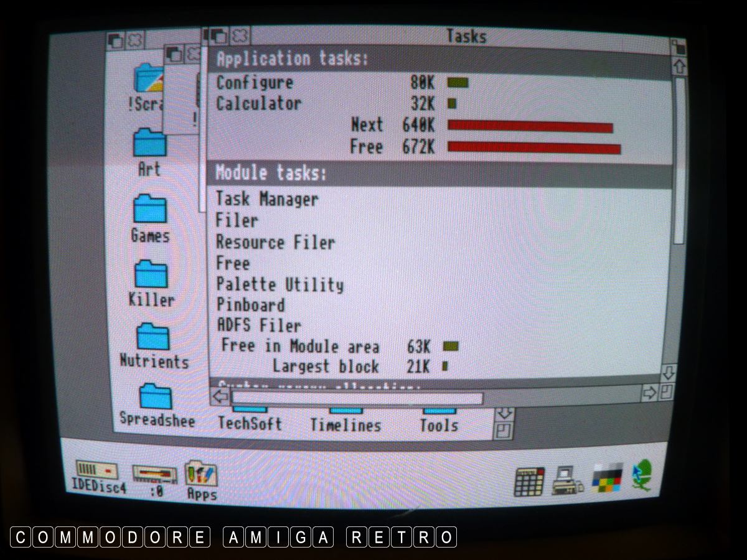The width and height of the screenshot is (747, 560).
Task: Click the red Free 672K memory bar
Action: tap(534, 148)
